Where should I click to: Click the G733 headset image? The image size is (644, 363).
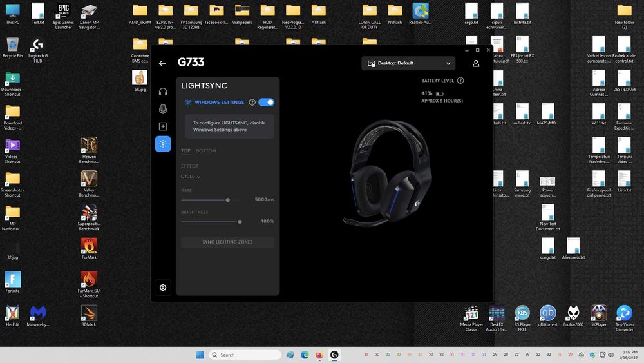(387, 173)
